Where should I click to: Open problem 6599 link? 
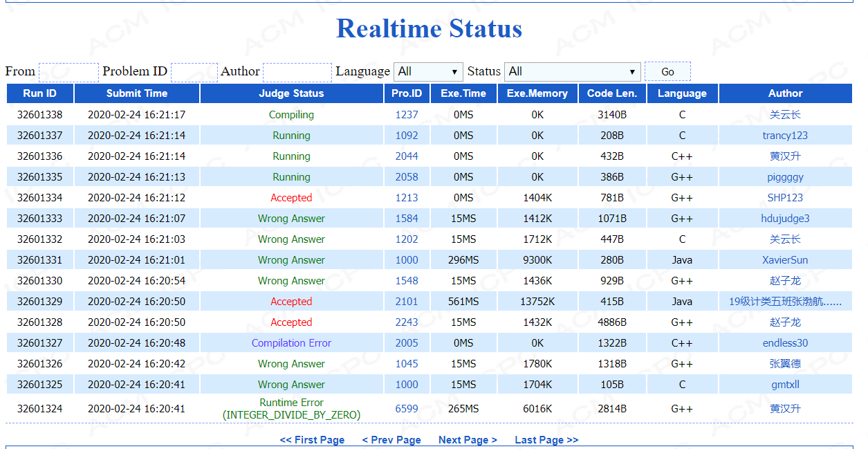click(407, 409)
